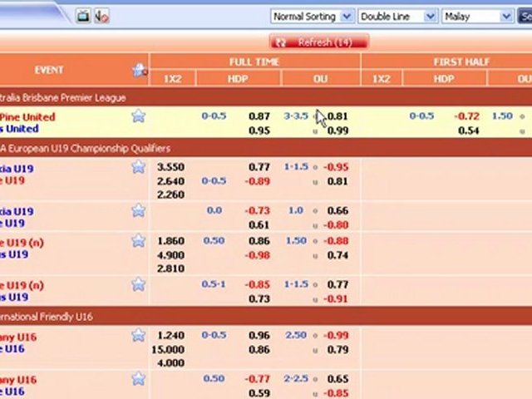Select 0.87 handicap odds for Pine United

[259, 116]
